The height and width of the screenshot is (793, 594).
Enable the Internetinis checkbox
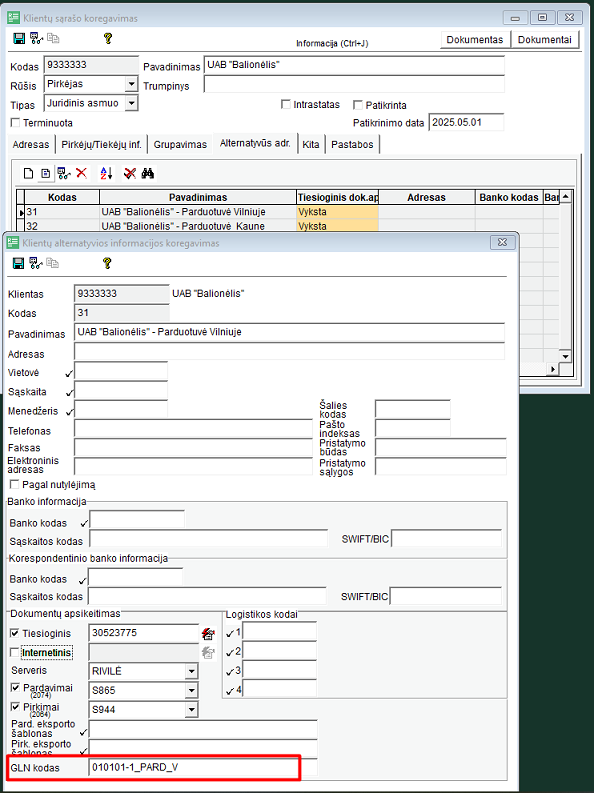(x=15, y=652)
